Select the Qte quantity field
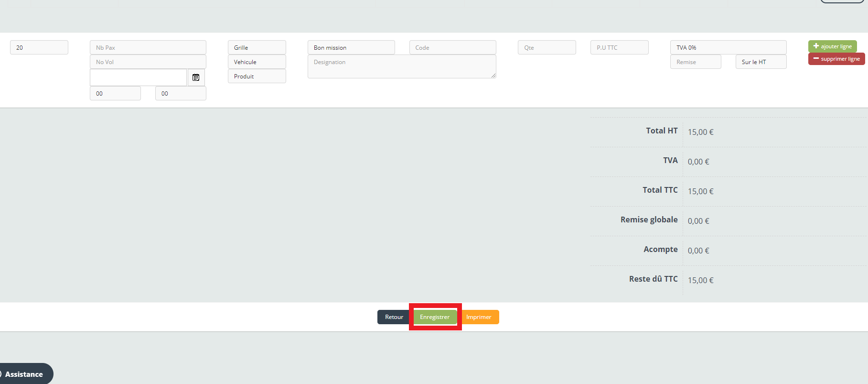This screenshot has height=384, width=868. [547, 48]
